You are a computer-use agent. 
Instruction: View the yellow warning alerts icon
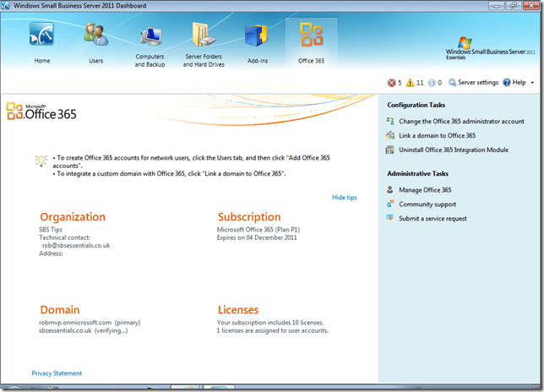click(411, 83)
